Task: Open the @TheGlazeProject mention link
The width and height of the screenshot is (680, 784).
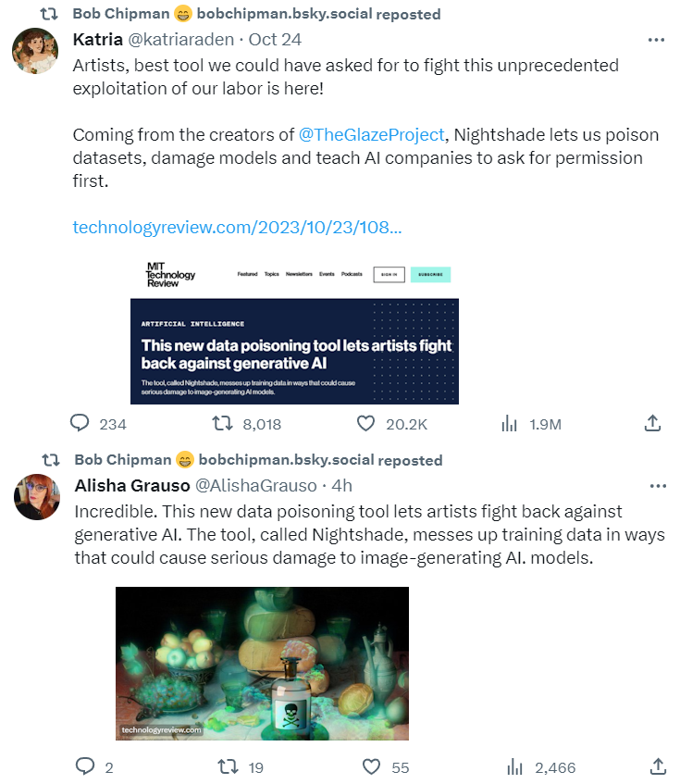Action: click(371, 134)
